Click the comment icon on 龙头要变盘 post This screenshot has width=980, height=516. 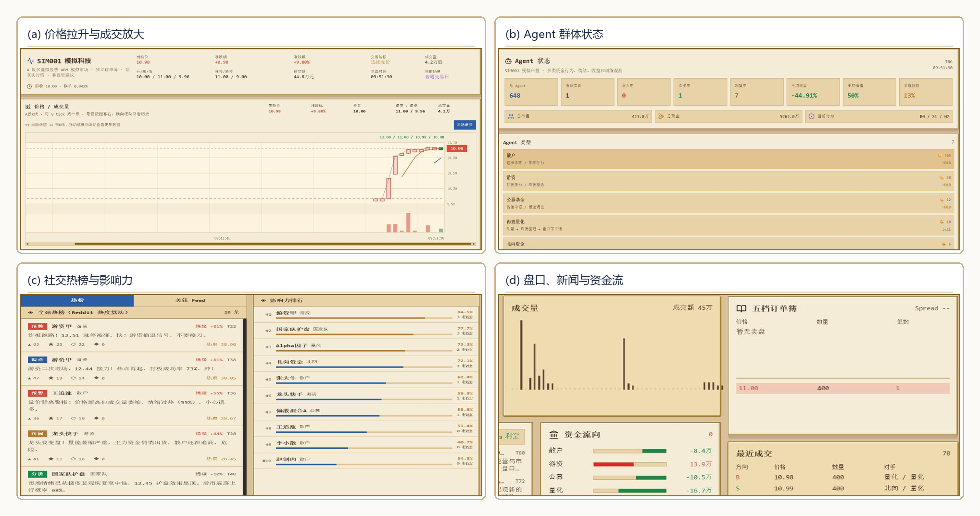tap(74, 459)
